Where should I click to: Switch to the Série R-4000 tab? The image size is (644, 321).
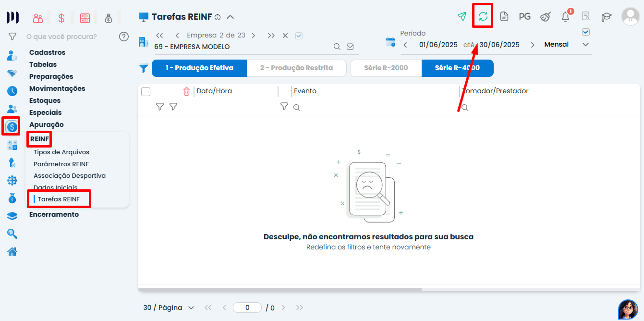coord(457,68)
